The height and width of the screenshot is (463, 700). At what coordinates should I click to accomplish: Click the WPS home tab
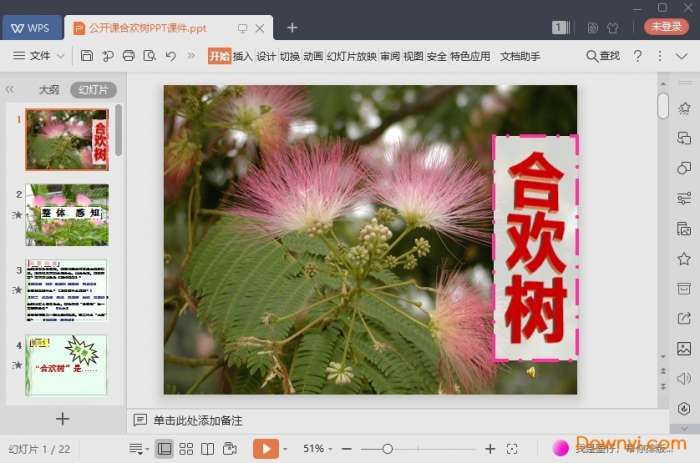pyautogui.click(x=32, y=28)
